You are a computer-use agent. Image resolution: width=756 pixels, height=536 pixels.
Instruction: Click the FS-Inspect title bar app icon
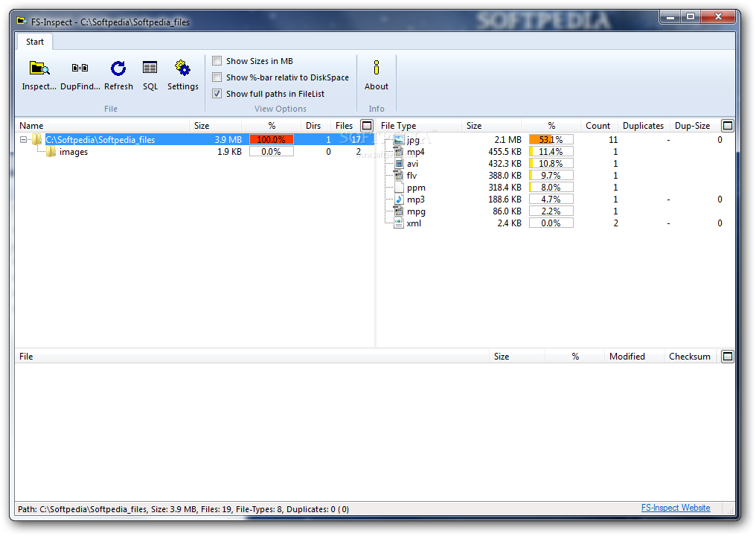pos(22,22)
